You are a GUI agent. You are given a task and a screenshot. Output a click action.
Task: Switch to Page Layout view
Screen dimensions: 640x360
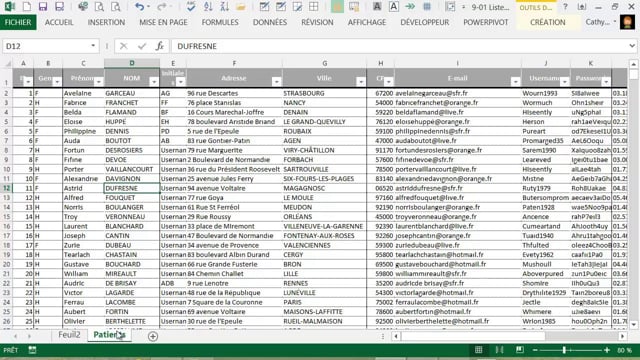coord(499,350)
